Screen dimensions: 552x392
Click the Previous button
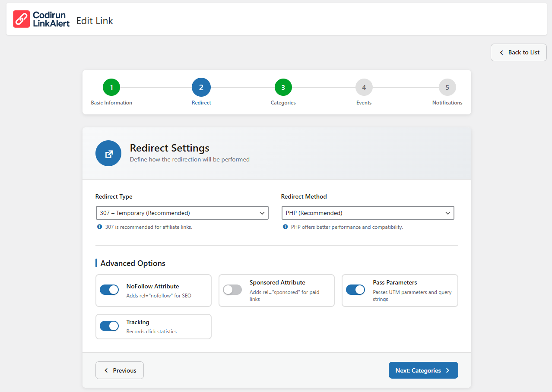[120, 370]
